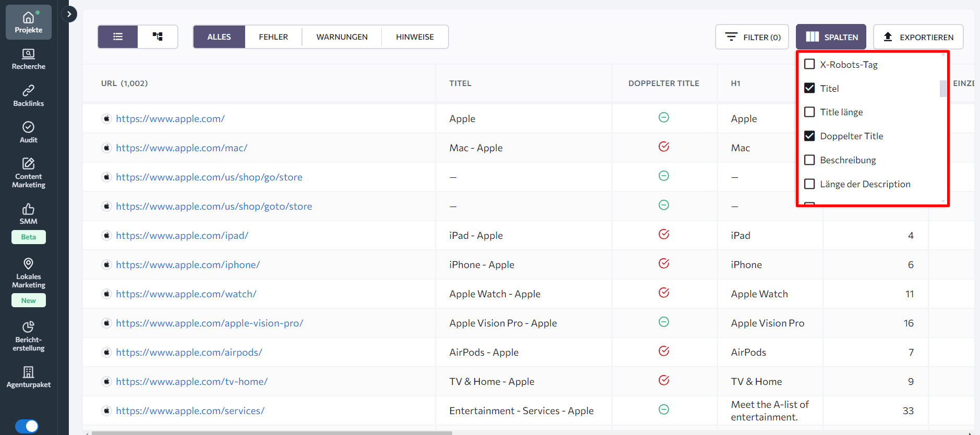Expand the sidebar with the arrow button
Viewport: 980px width, 435px height.
pyautogui.click(x=69, y=14)
